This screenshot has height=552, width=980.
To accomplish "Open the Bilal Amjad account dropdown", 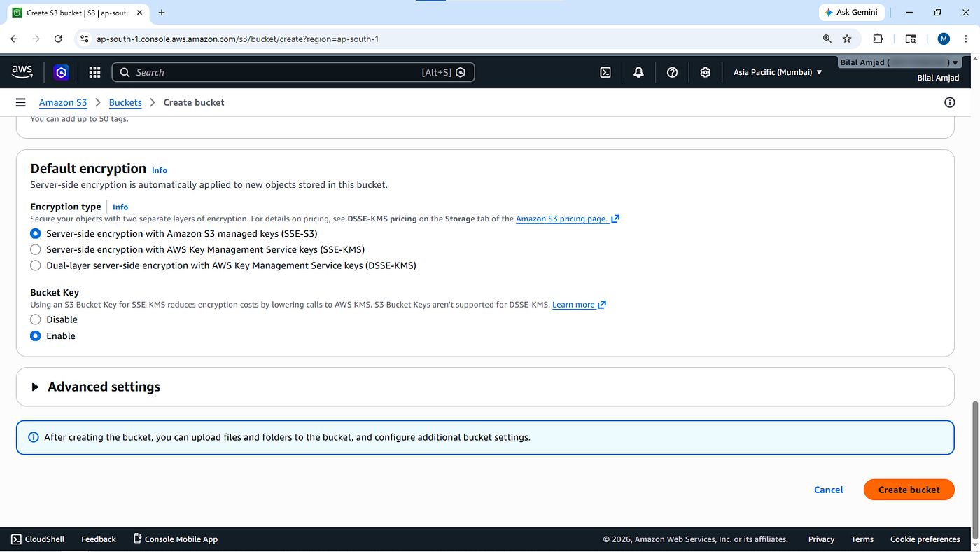I will (x=899, y=62).
